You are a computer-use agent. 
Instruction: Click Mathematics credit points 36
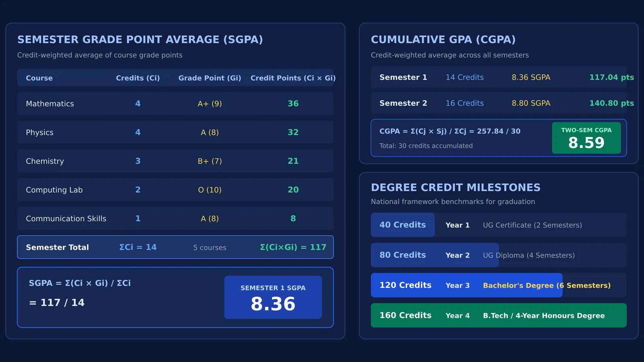(293, 103)
